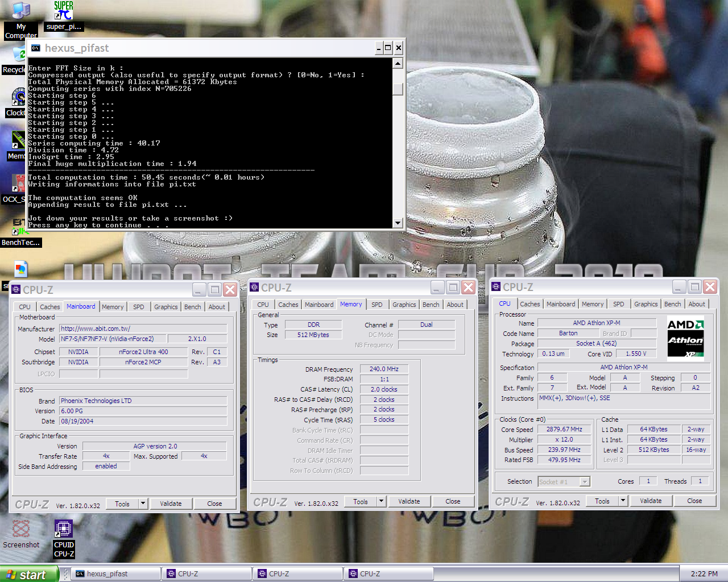
Task: Click the Core Speed 2879.67 MHz value
Action: [564, 429]
